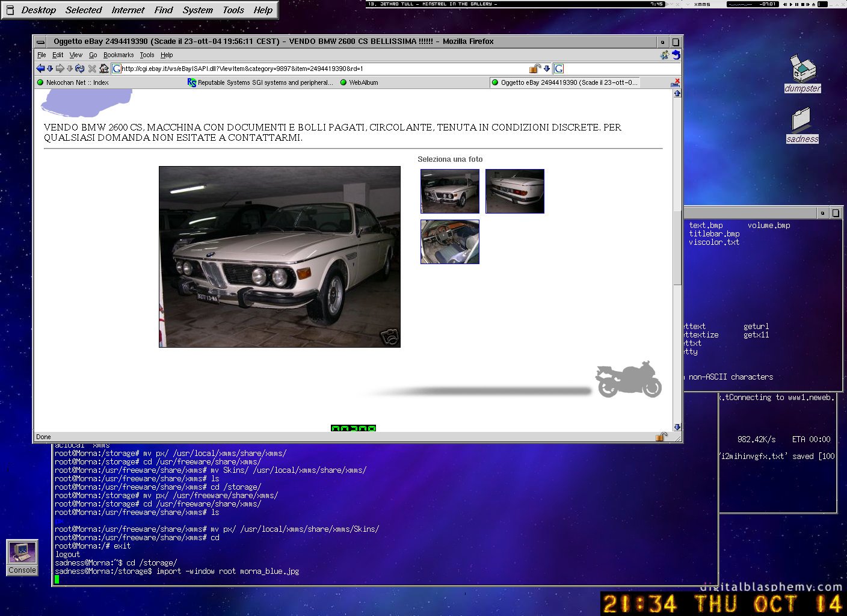Open the Back history dropdown arrow

pyautogui.click(x=50, y=69)
